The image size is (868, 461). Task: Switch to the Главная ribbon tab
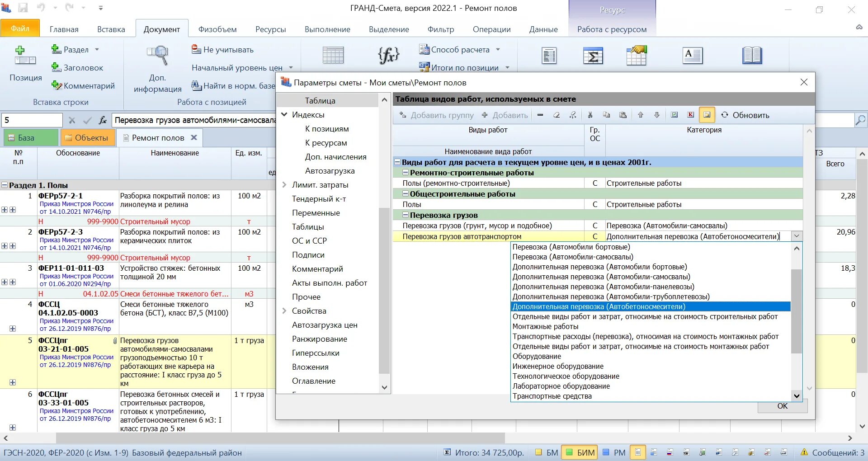64,29
